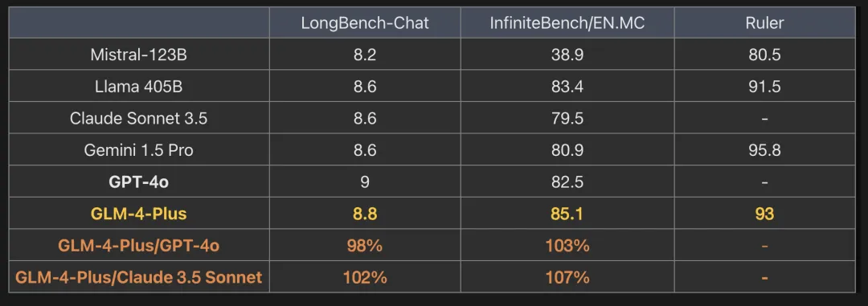868x306 pixels.
Task: Click the LongBench-Chat column header
Action: 365,22
